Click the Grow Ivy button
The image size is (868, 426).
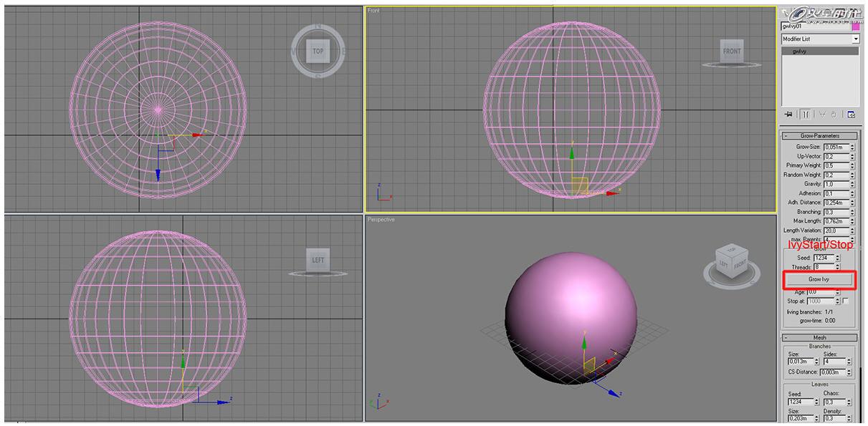[819, 279]
